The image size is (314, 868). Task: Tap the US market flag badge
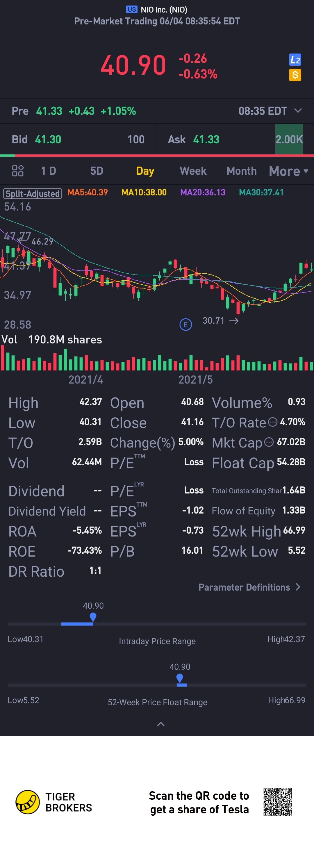(132, 9)
